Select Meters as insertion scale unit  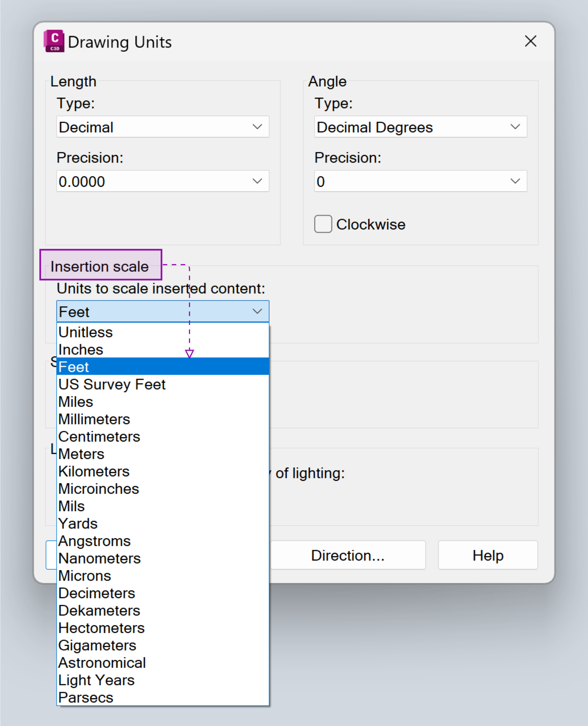[x=81, y=454]
